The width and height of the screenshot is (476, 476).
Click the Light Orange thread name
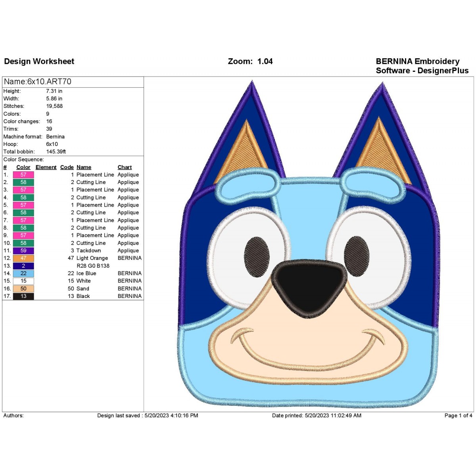[x=92, y=258]
